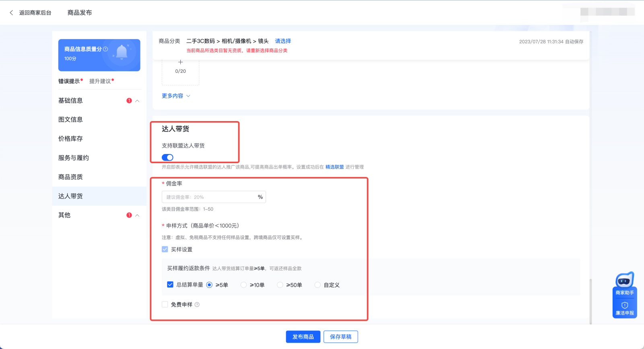
Task: Enable the 免费申样 checkbox
Action: pyautogui.click(x=165, y=304)
